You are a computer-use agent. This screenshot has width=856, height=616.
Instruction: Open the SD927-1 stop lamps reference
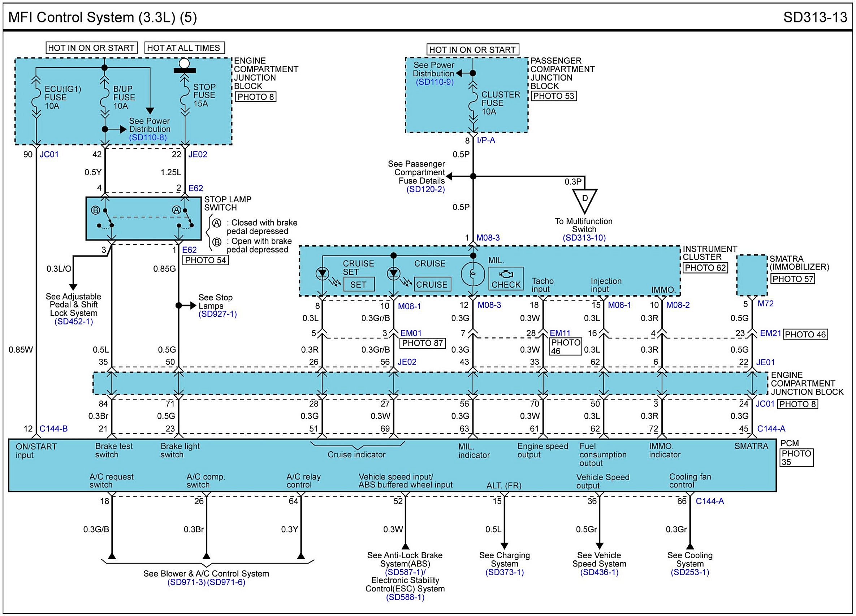pos(217,314)
